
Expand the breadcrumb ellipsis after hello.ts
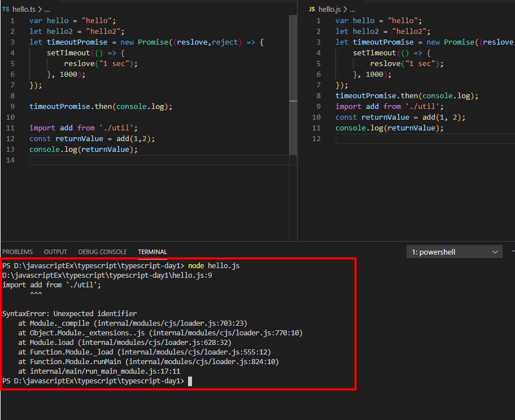(x=47, y=10)
